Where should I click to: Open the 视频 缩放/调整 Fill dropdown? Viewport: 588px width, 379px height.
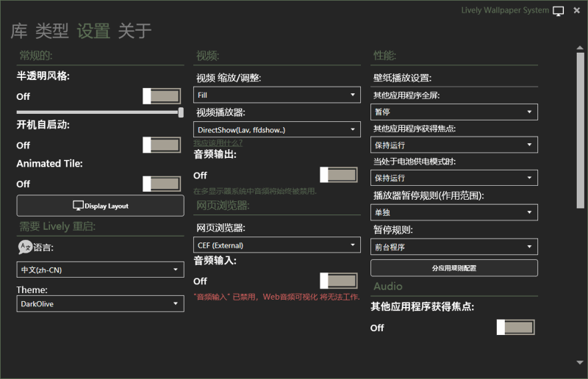(x=277, y=95)
